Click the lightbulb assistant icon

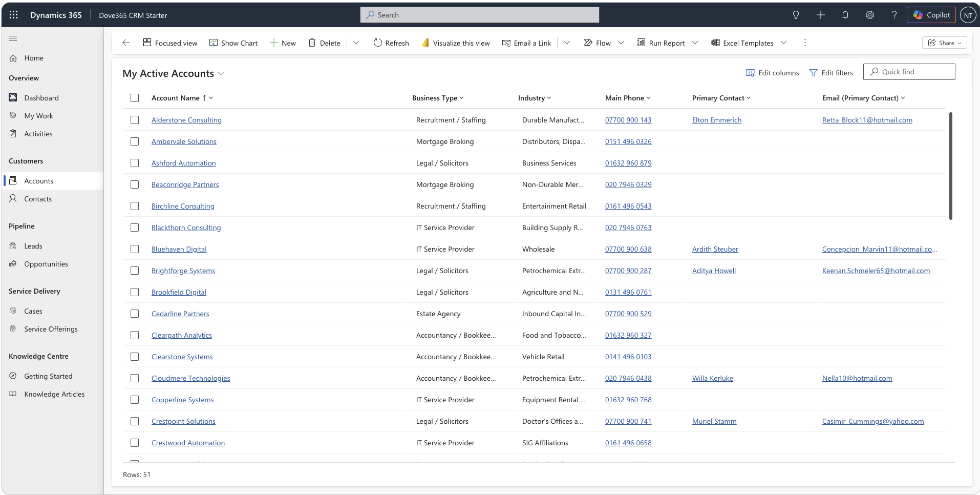tap(796, 15)
